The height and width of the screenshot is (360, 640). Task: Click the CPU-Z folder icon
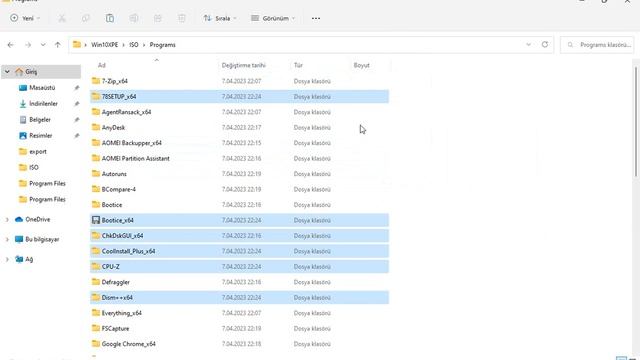(x=96, y=267)
